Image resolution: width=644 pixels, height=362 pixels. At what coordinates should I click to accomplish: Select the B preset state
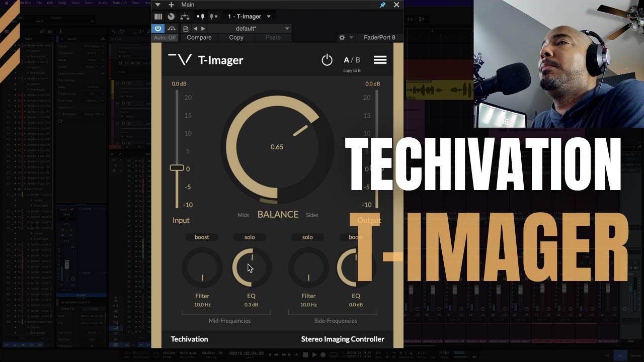pyautogui.click(x=358, y=60)
